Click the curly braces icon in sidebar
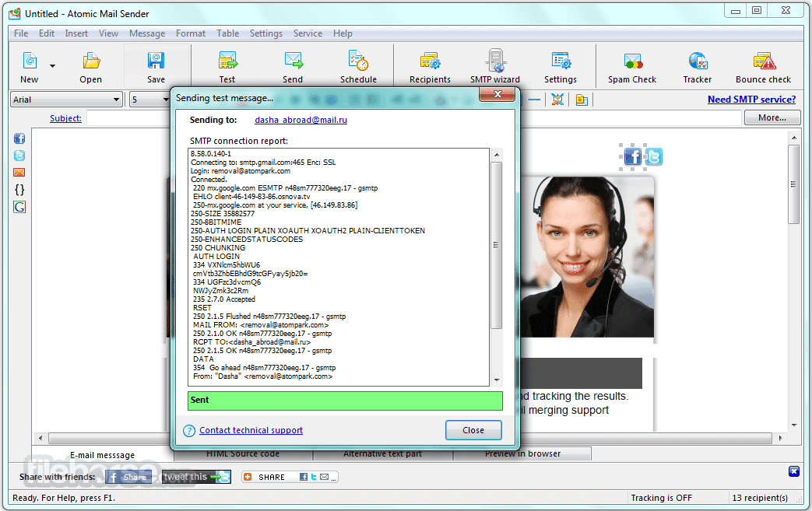This screenshot has height=511, width=812. [19, 189]
